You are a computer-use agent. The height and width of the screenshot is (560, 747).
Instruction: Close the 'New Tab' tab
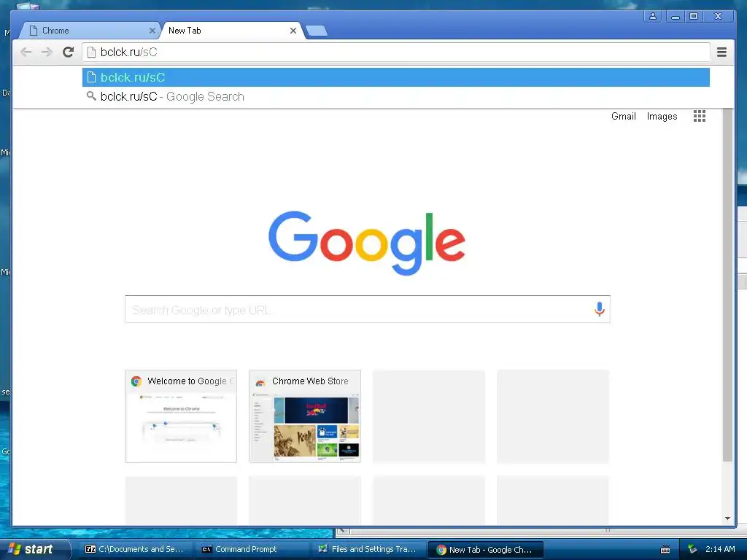tap(293, 31)
